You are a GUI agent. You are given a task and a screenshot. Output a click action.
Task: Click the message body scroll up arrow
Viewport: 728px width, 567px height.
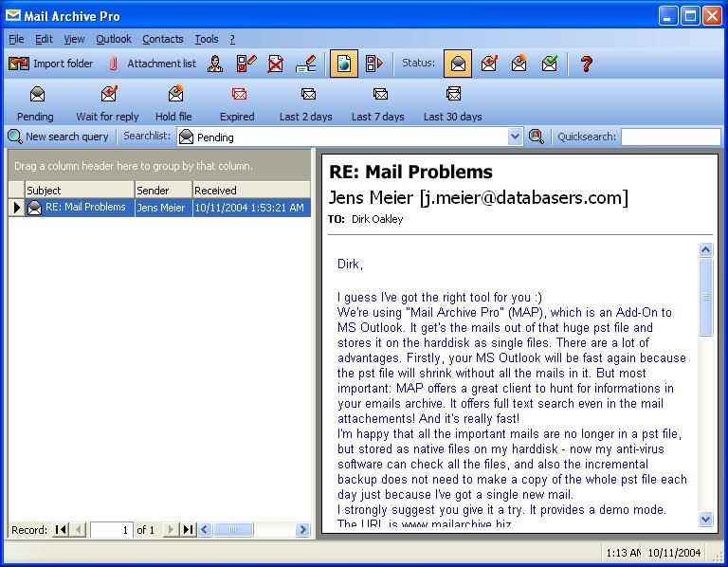pos(705,249)
